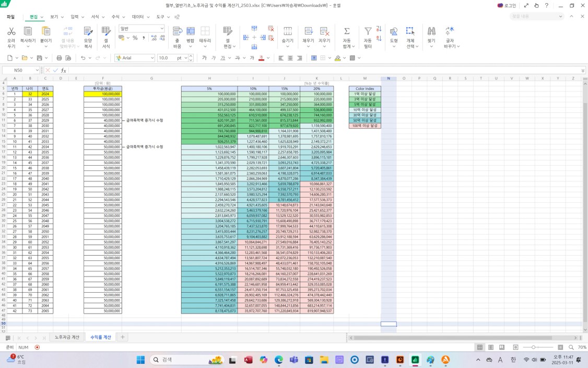Toggle bold 가 formatting

204,58
